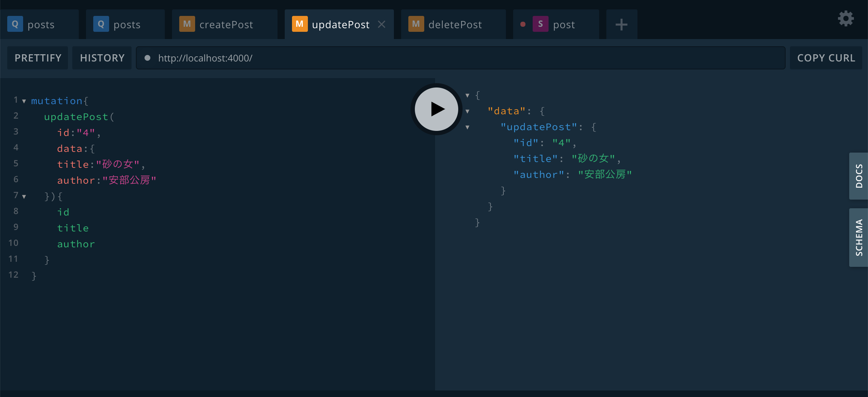The height and width of the screenshot is (397, 868).
Task: Click the PRETTIFY button
Action: [x=38, y=58]
